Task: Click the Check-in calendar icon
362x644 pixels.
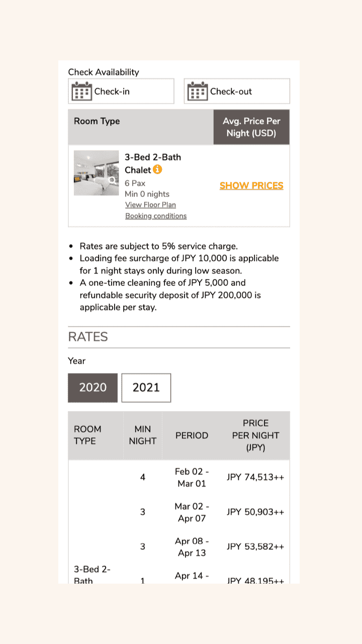Action: pyautogui.click(x=81, y=92)
